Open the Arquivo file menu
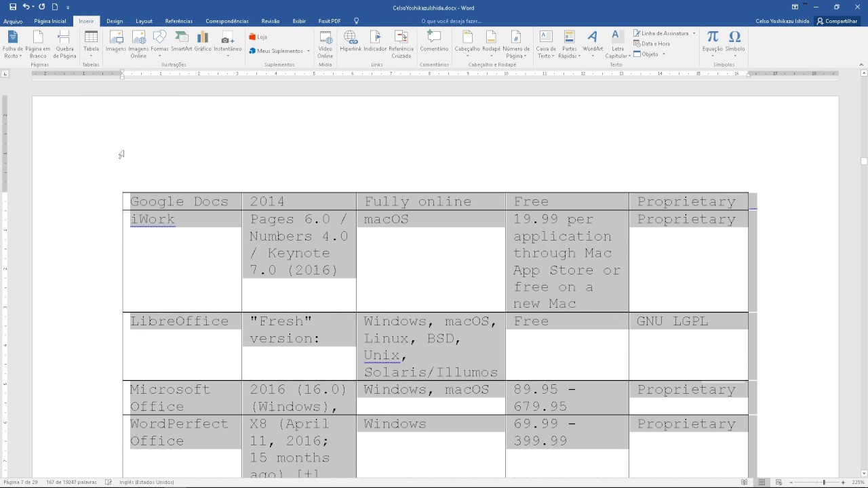This screenshot has width=868, height=488. 13,21
